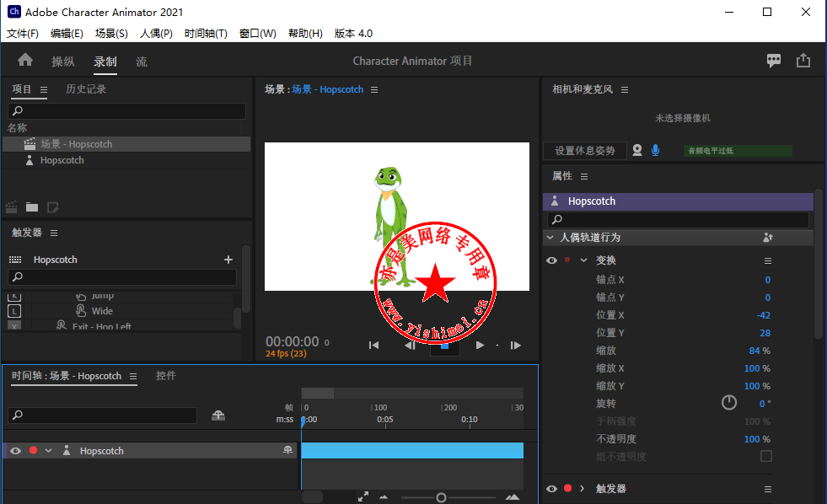This screenshot has width=827, height=504.
Task: Fit timeline to view with arrows icon
Action: 363,496
